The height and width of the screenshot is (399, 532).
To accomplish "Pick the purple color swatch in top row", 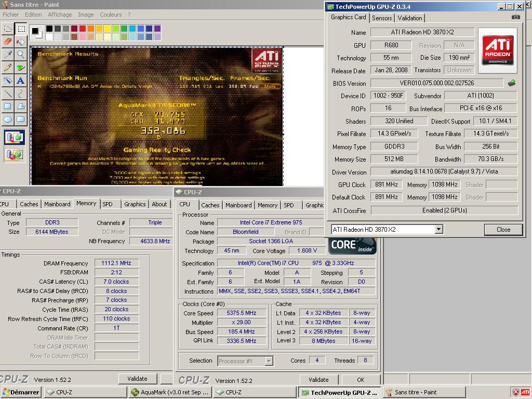I will pyautogui.click(x=157, y=29).
